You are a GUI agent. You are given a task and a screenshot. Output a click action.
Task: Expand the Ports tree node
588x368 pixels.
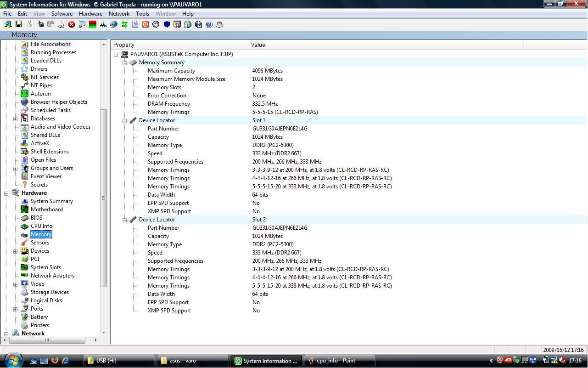pos(15,309)
